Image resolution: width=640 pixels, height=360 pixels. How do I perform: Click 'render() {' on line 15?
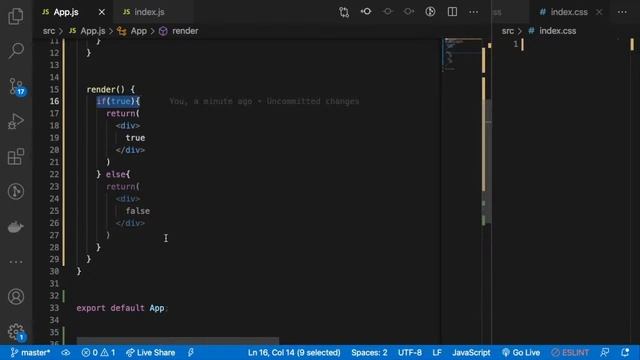110,89
